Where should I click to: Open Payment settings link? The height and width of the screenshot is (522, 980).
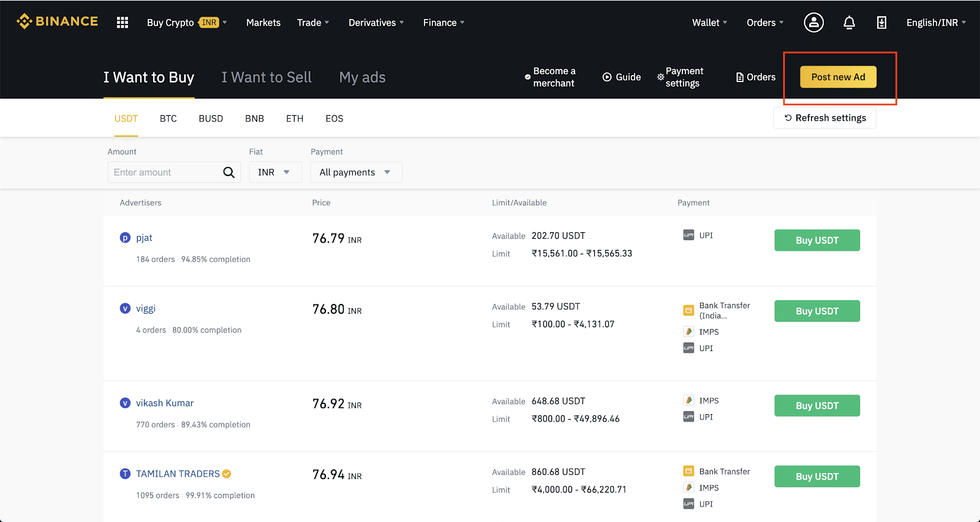coord(680,77)
